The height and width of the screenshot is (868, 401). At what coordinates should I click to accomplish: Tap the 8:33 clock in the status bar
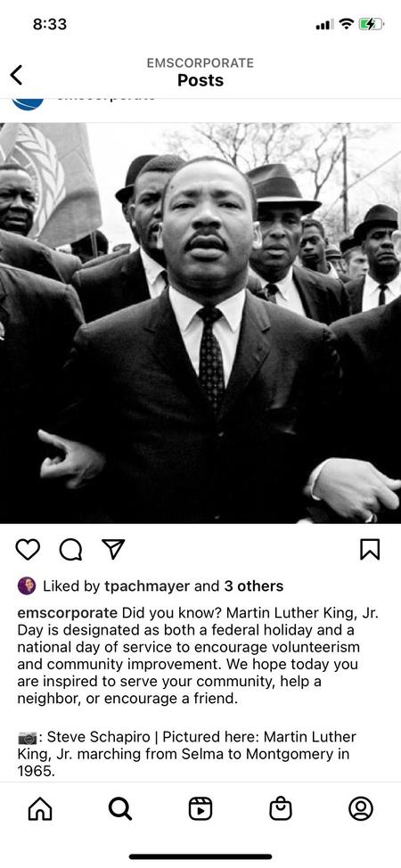tap(50, 24)
